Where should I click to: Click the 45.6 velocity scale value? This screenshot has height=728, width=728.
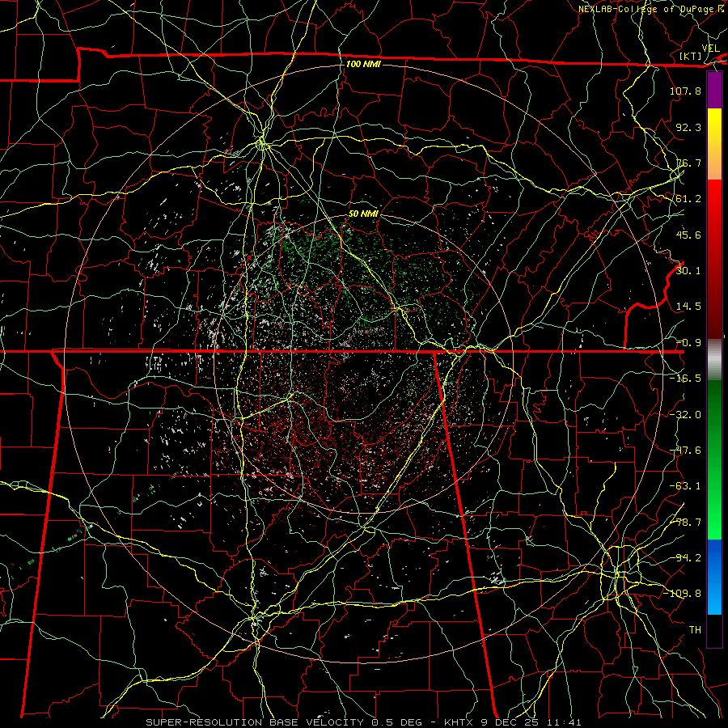click(x=688, y=235)
